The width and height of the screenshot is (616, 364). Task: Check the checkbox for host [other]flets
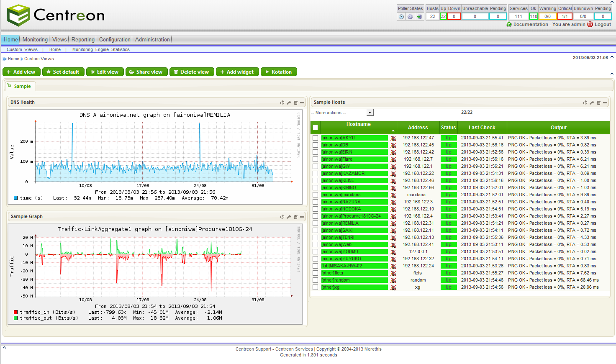pyautogui.click(x=315, y=273)
